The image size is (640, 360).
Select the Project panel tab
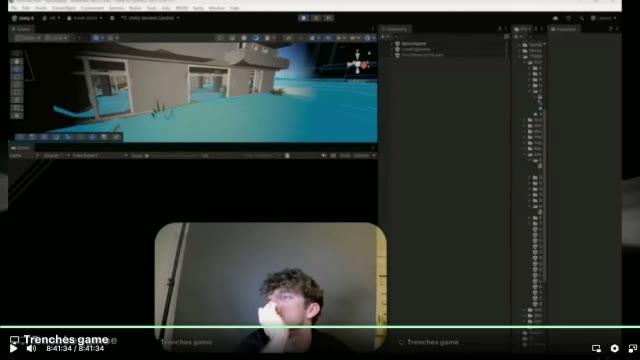(x=522, y=29)
